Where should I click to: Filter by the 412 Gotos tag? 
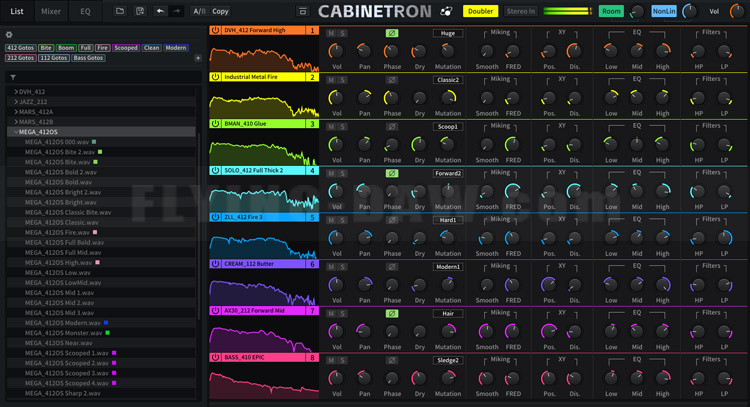pyautogui.click(x=20, y=48)
